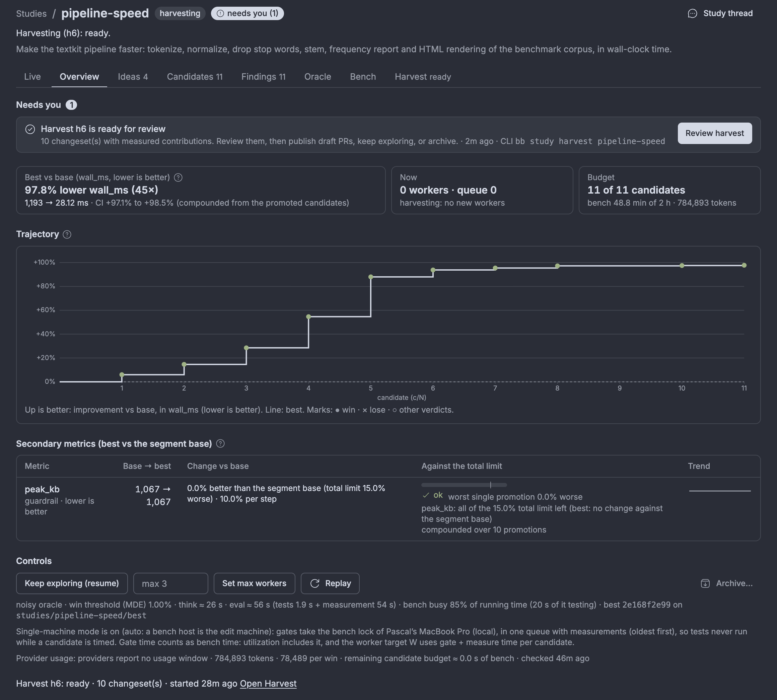This screenshot has width=777, height=700.
Task: Click the Replay circular arrow icon
Action: 314,583
